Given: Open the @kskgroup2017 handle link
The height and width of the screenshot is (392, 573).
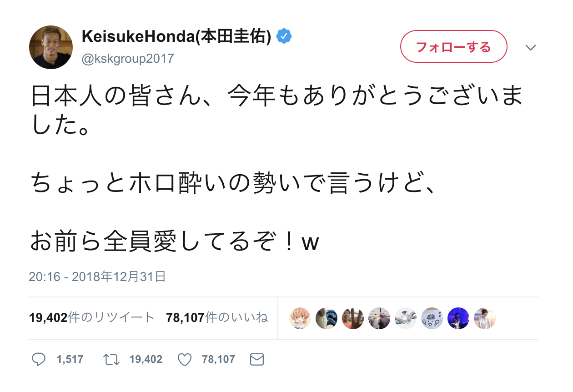Looking at the screenshot, I should (128, 59).
